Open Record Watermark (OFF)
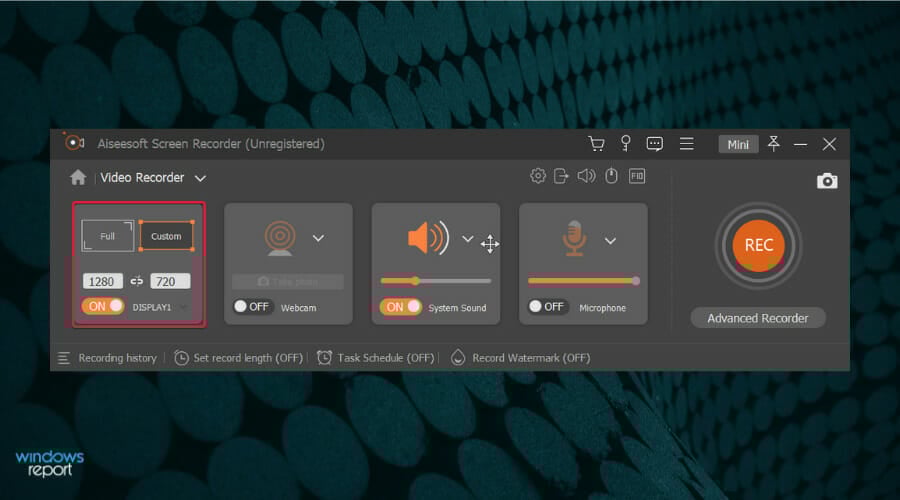900x500 pixels. pos(531,358)
